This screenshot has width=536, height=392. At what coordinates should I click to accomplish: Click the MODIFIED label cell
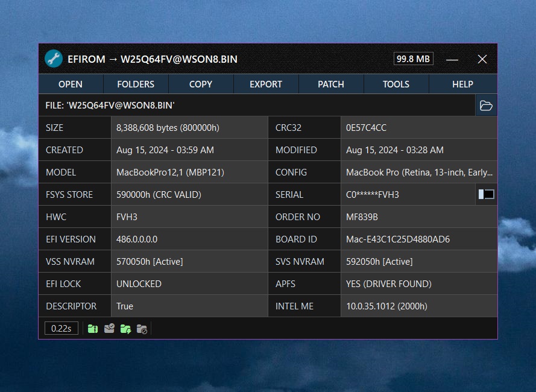point(304,150)
